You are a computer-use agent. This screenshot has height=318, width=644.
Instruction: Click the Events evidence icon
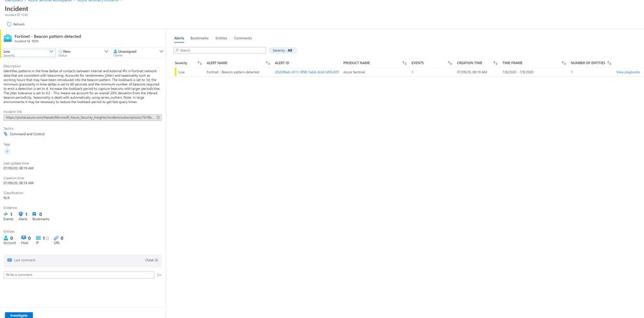(x=6, y=214)
